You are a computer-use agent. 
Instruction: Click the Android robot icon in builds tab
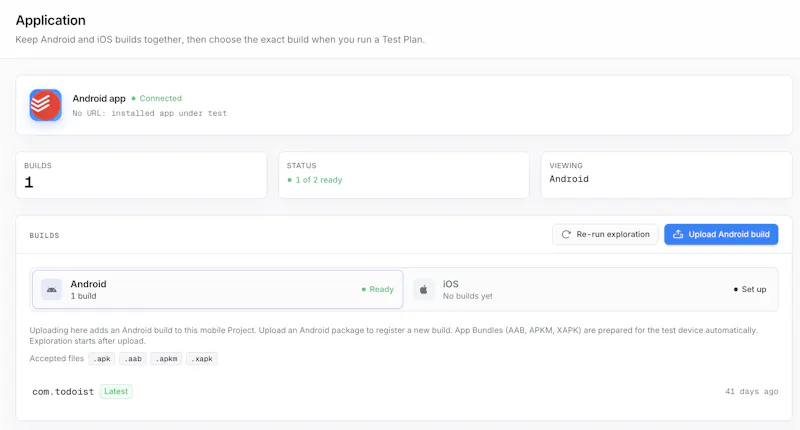pyautogui.click(x=52, y=289)
